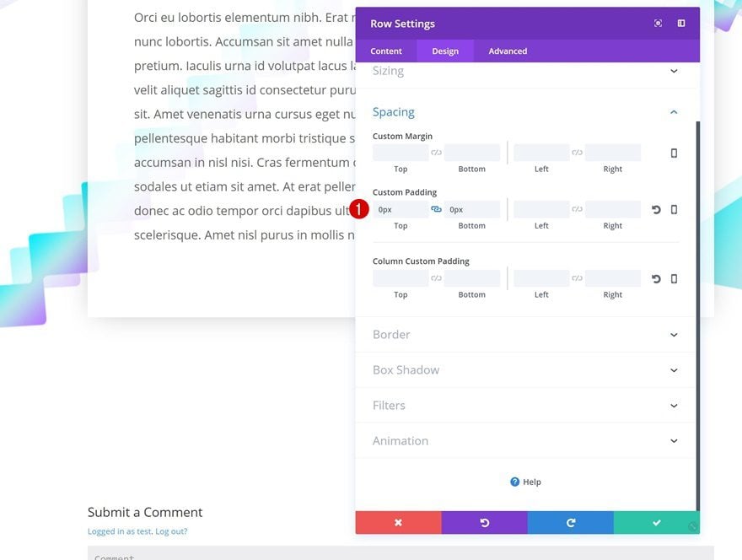
Task: Click the blue Help question mark icon
Action: click(x=515, y=482)
